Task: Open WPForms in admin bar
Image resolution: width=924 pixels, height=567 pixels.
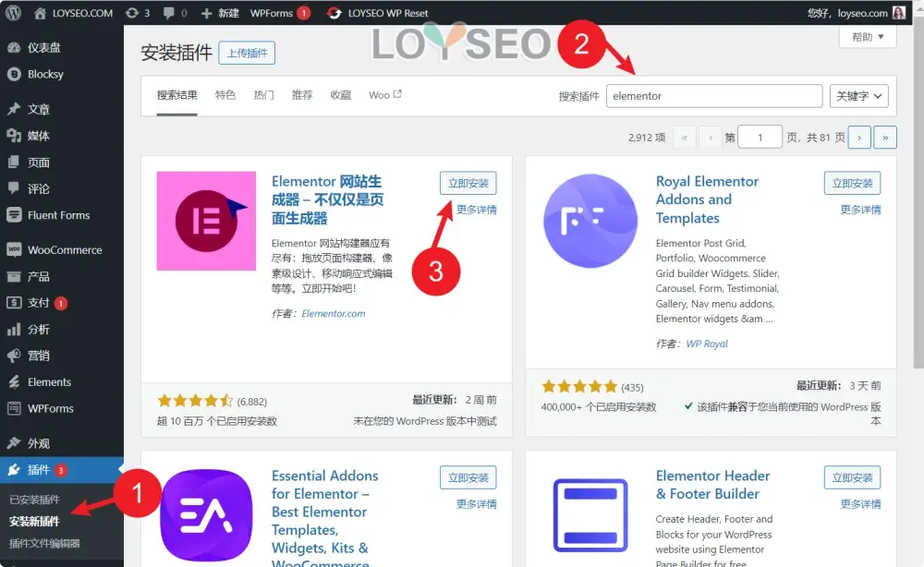Action: (279, 13)
